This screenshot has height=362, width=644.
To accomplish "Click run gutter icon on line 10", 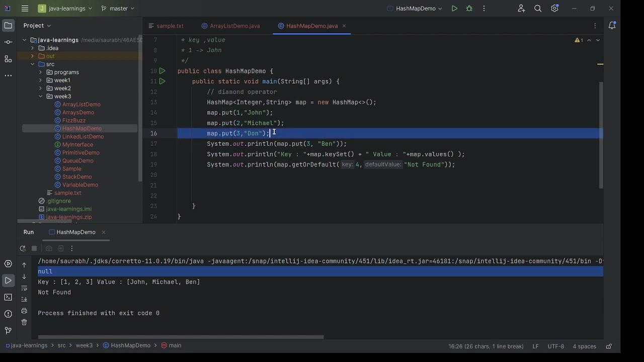I will 162,71.
